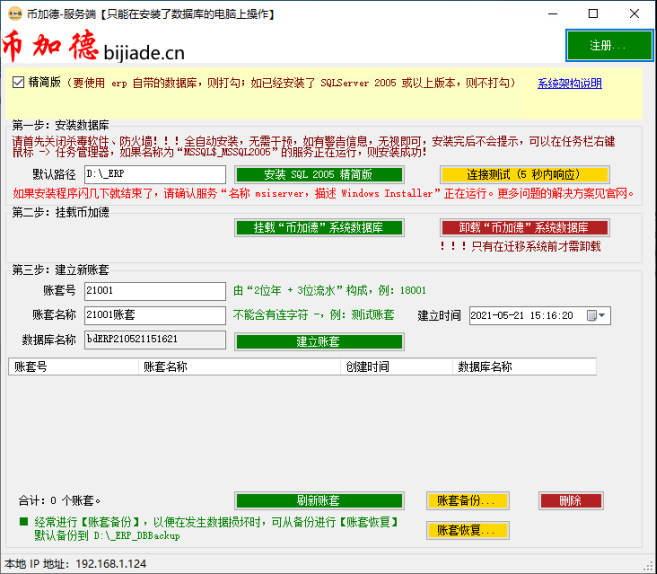
Task: Click the 本地 IP 地址 status text
Action: coord(75,564)
